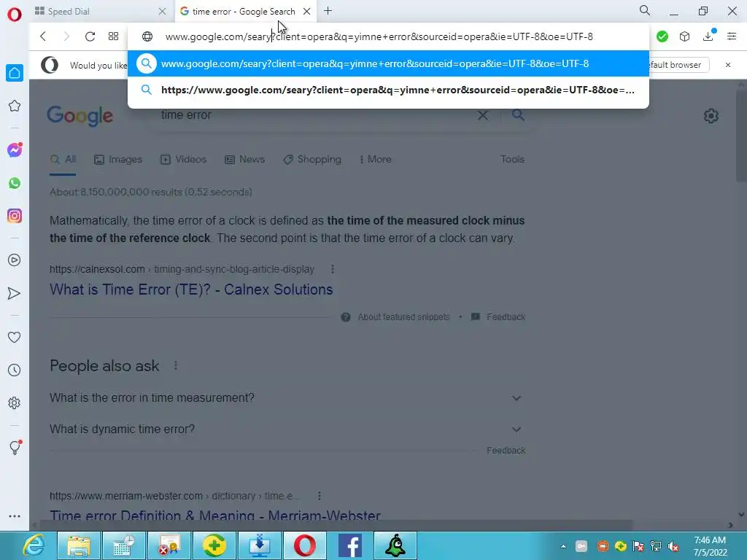Open Settings gear in sidebar

pyautogui.click(x=15, y=402)
